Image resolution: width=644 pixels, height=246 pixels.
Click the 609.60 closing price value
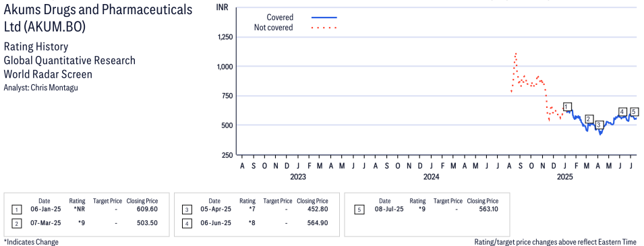point(147,210)
